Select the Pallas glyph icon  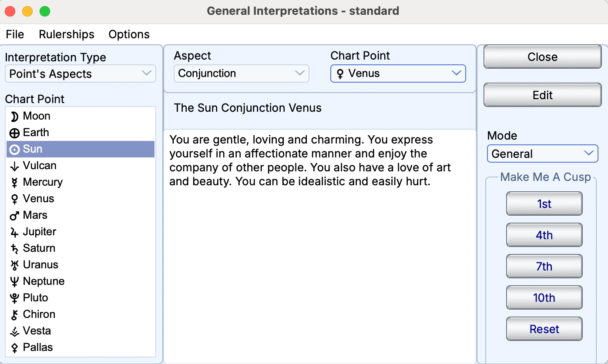coord(15,347)
